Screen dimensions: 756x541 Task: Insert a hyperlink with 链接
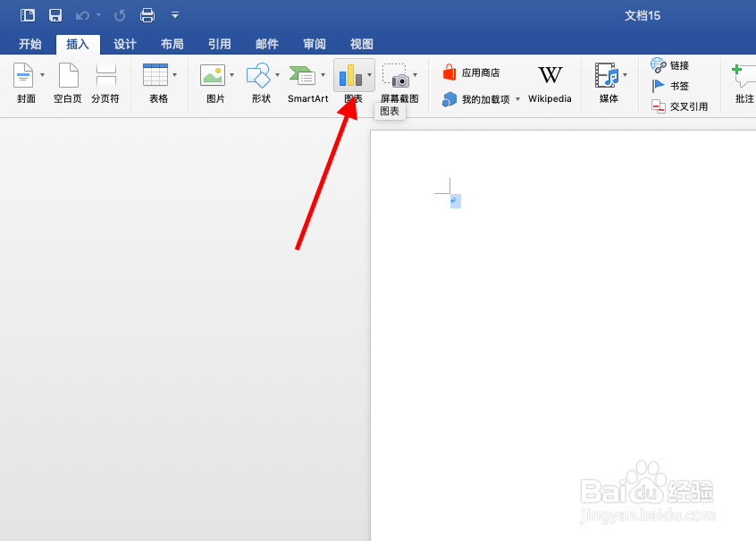[669, 65]
